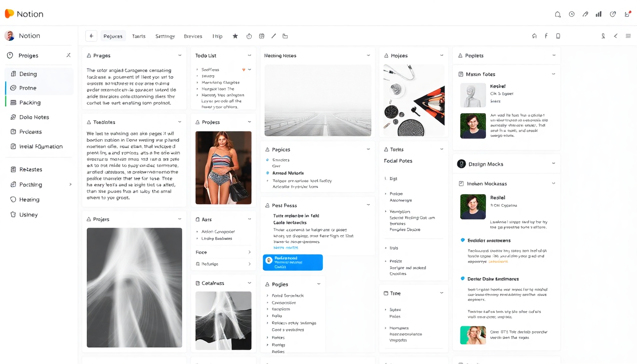Viewport: 637px width, 364px height.
Task: Click the home icon in right toolbar
Action: tap(534, 36)
